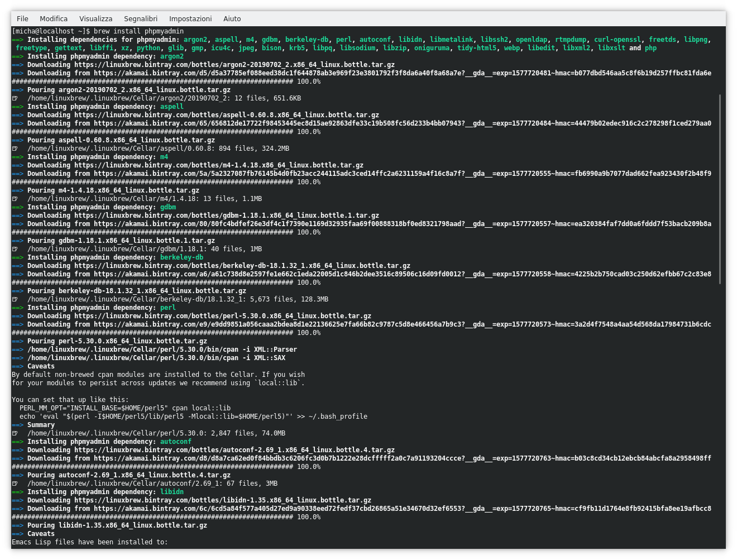The width and height of the screenshot is (737, 560).
Task: Click the m4-1.4.18 bottle download URL
Action: 219,165
